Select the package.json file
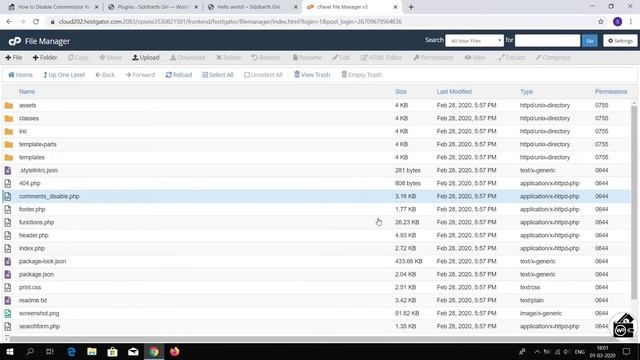This screenshot has width=640, height=360. pos(36,274)
